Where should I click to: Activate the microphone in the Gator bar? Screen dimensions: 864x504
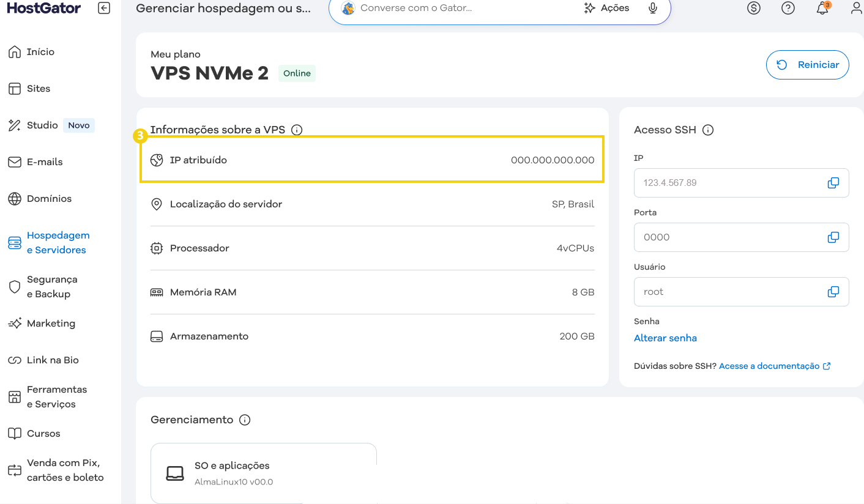652,8
